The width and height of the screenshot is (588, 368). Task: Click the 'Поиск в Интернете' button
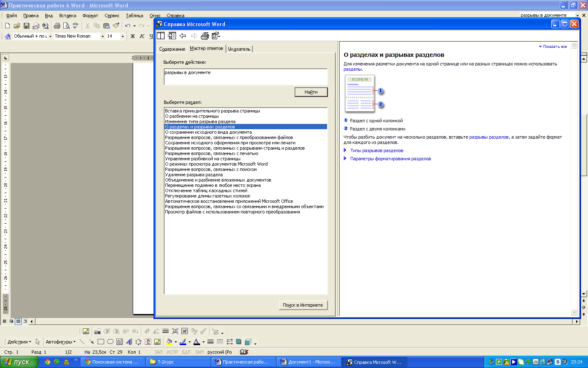pyautogui.click(x=303, y=305)
